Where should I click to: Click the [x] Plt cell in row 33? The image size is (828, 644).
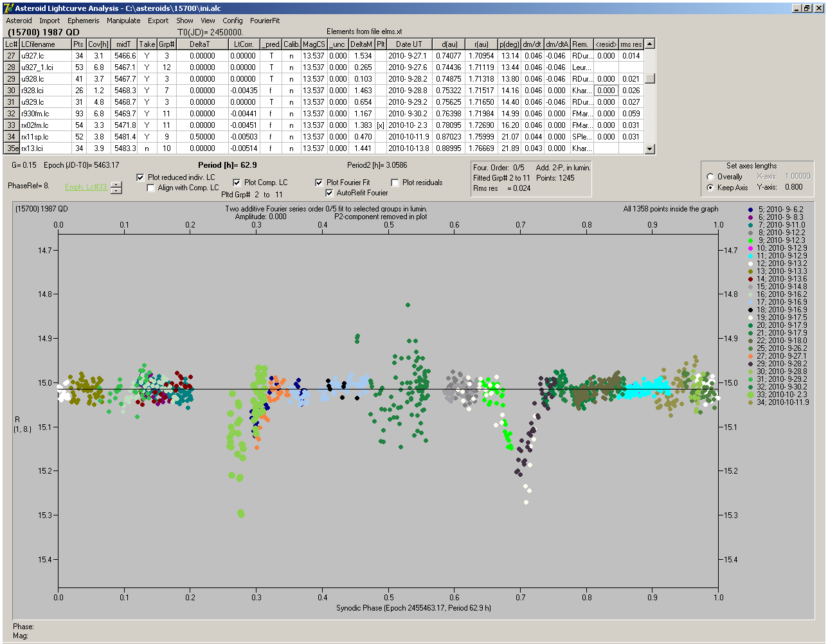tap(381, 125)
